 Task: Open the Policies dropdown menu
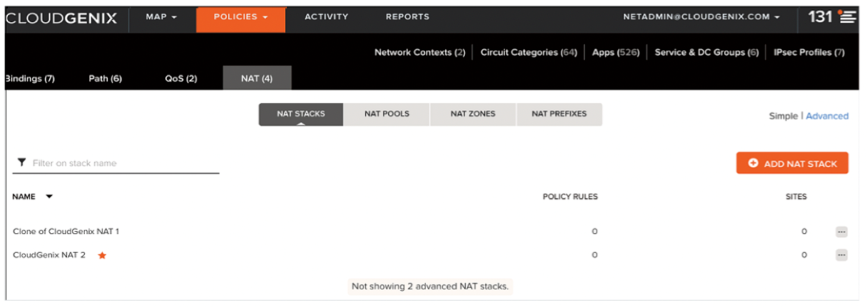(x=241, y=17)
